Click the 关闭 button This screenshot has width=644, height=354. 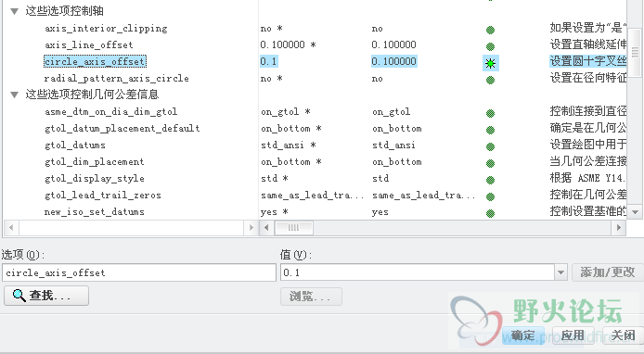point(623,335)
